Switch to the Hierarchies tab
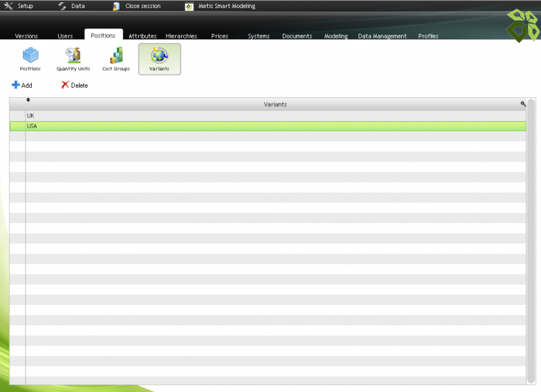 click(181, 36)
